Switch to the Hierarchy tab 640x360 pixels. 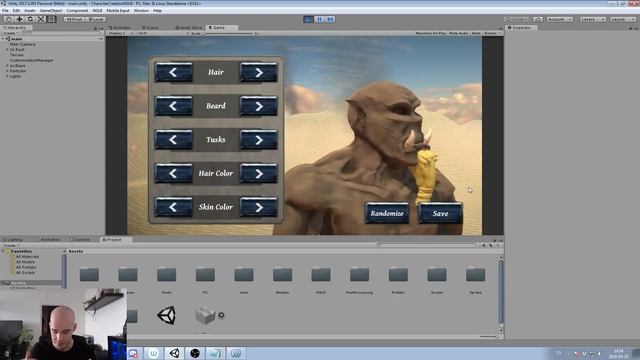pos(16,28)
